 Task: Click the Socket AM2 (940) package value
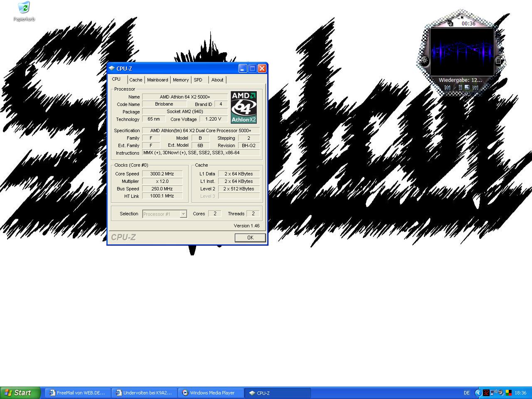tap(185, 111)
